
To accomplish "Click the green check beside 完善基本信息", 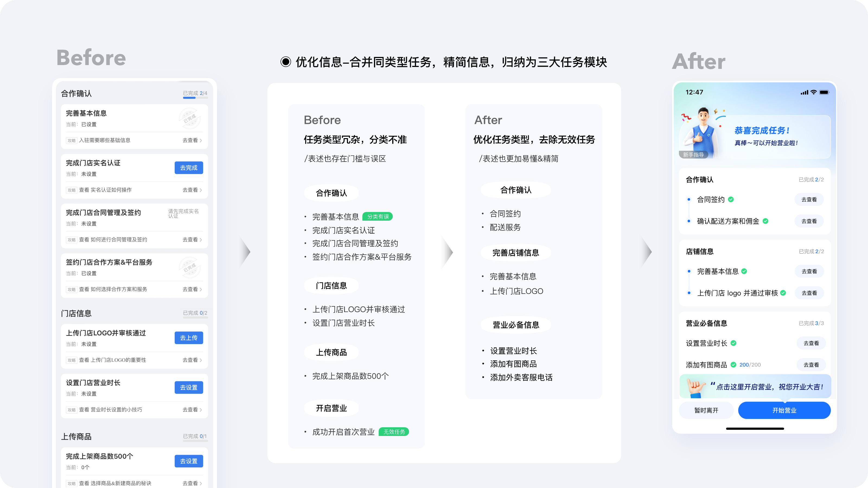I will pos(744,271).
